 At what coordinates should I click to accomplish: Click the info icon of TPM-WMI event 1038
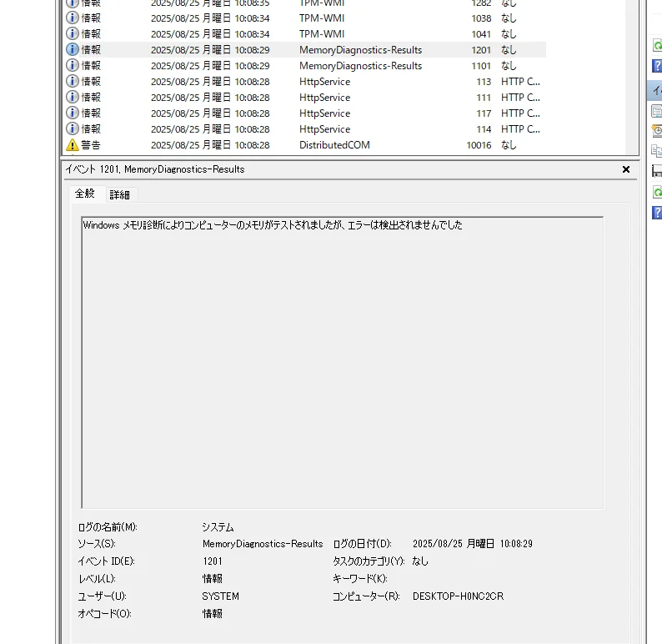[x=73, y=18]
